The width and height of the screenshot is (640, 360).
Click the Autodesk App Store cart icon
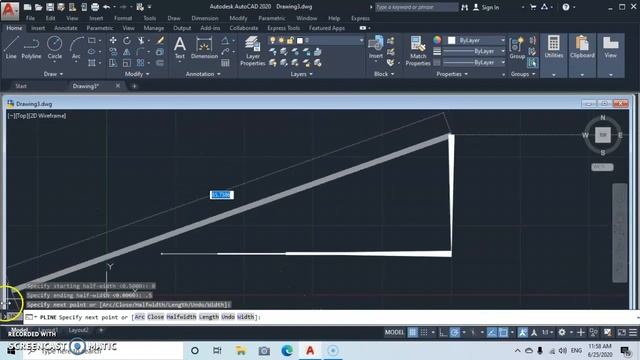click(x=533, y=7)
